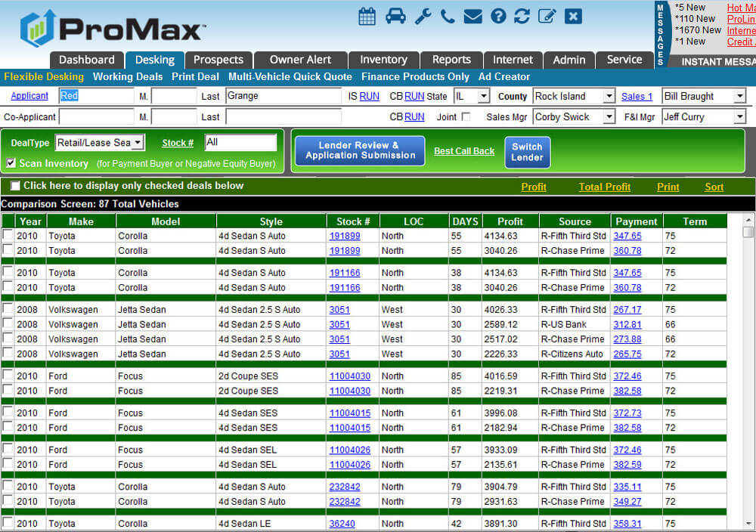This screenshot has height=532, width=756.
Task: Click the Sales 1 link
Action: (x=637, y=97)
